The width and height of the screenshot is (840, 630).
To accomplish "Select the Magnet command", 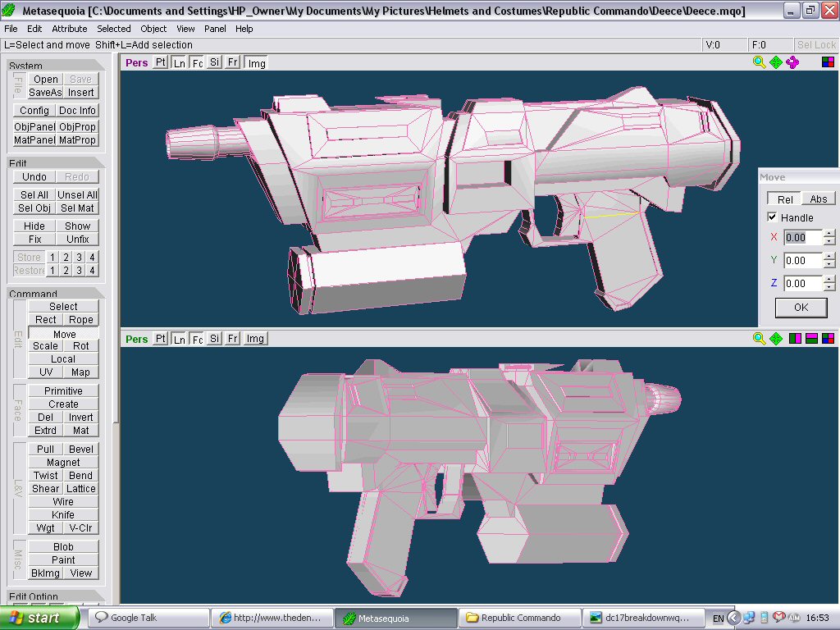I will [63, 462].
